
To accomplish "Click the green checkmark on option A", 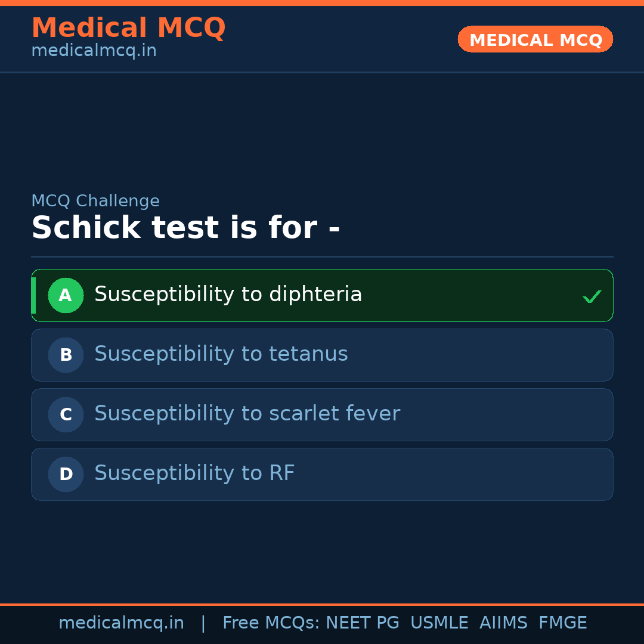I will pyautogui.click(x=592, y=296).
